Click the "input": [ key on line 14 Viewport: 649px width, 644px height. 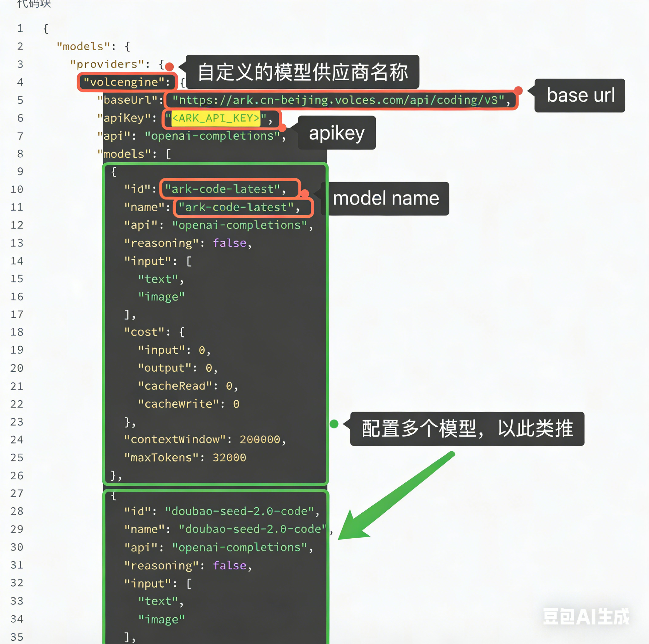point(158,261)
